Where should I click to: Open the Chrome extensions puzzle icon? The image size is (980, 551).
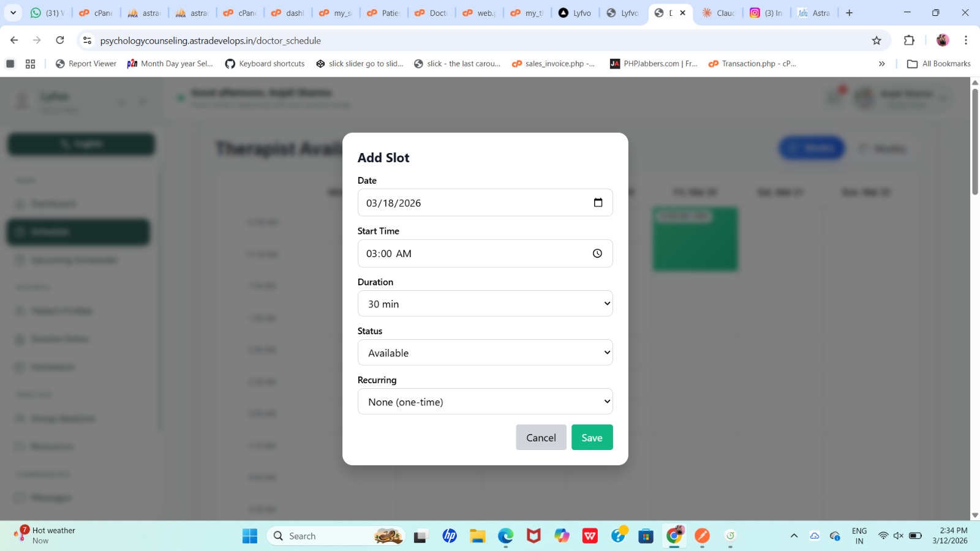pyautogui.click(x=909, y=40)
